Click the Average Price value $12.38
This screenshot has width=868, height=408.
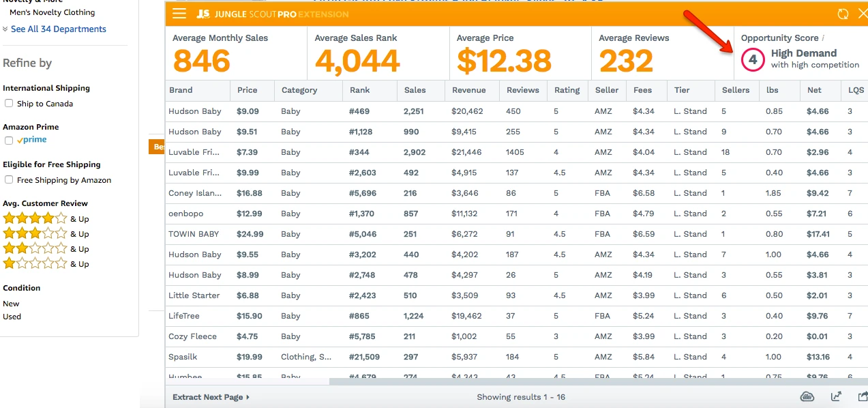[504, 61]
